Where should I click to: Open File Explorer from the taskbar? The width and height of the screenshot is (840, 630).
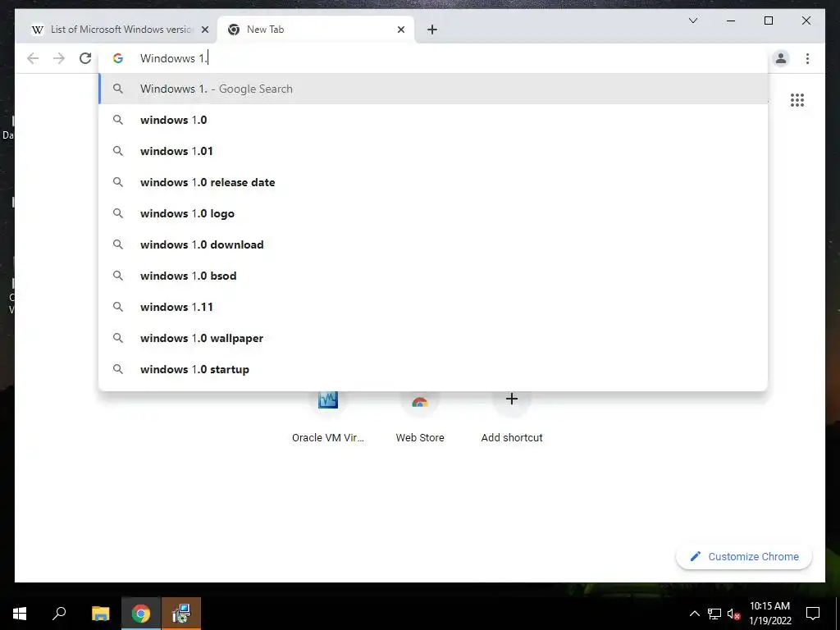[x=100, y=614]
